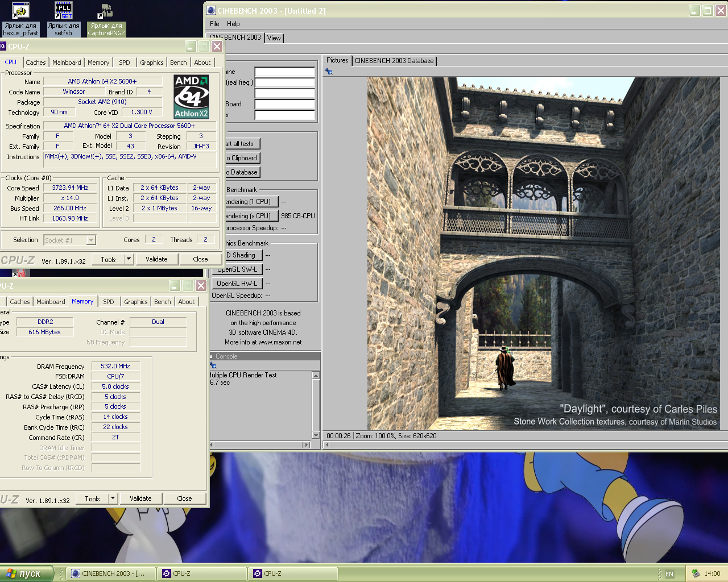This screenshot has height=582, width=728.
Task: Click Close button in top CPU-Z window
Action: [x=200, y=259]
